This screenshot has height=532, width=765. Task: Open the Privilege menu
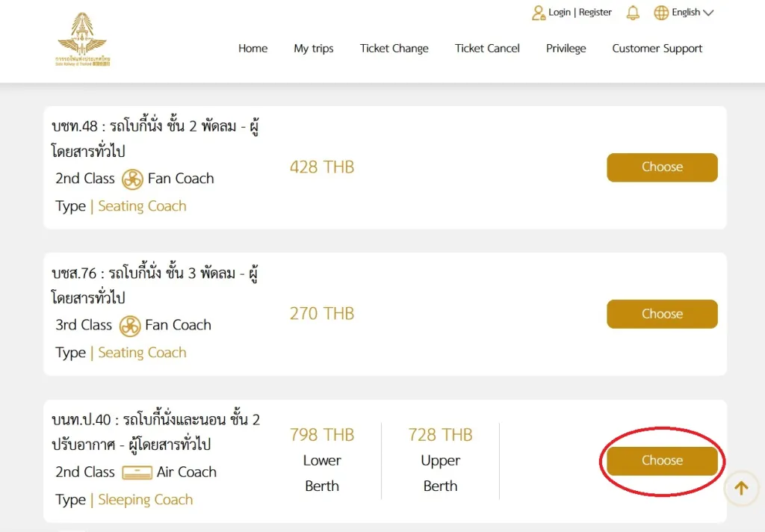click(566, 49)
